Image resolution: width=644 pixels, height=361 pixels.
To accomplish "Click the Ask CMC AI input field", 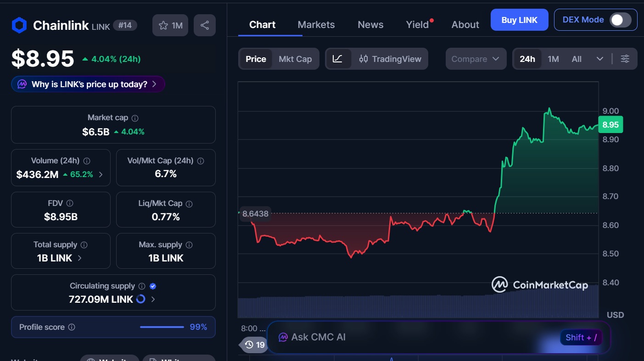I will [413, 337].
